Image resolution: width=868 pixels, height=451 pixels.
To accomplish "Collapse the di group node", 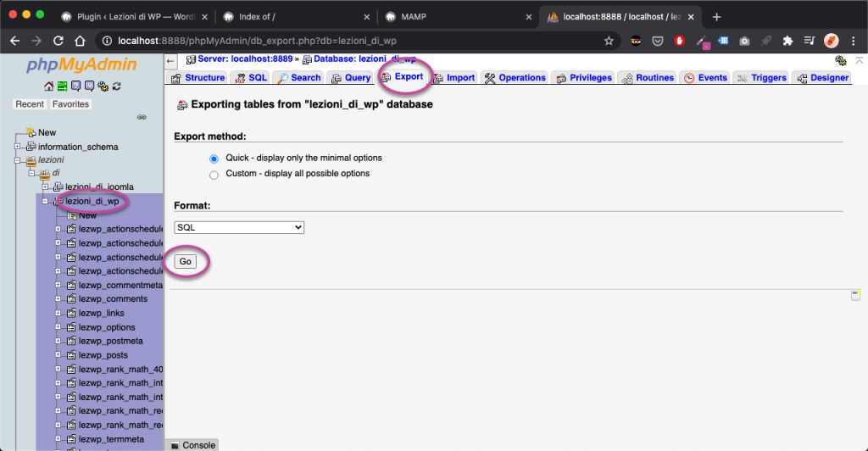I will (31, 173).
